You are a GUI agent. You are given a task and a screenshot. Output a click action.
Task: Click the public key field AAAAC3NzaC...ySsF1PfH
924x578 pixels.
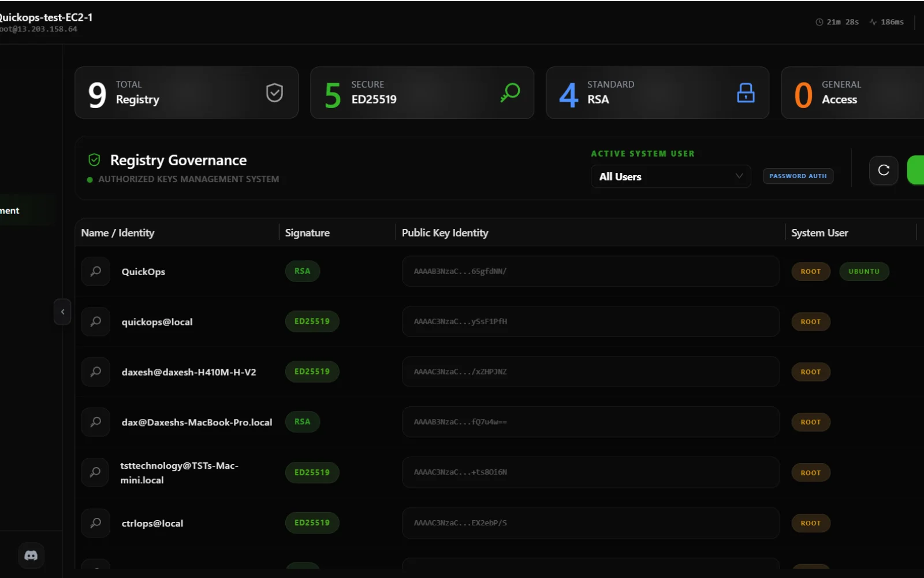[x=591, y=321]
